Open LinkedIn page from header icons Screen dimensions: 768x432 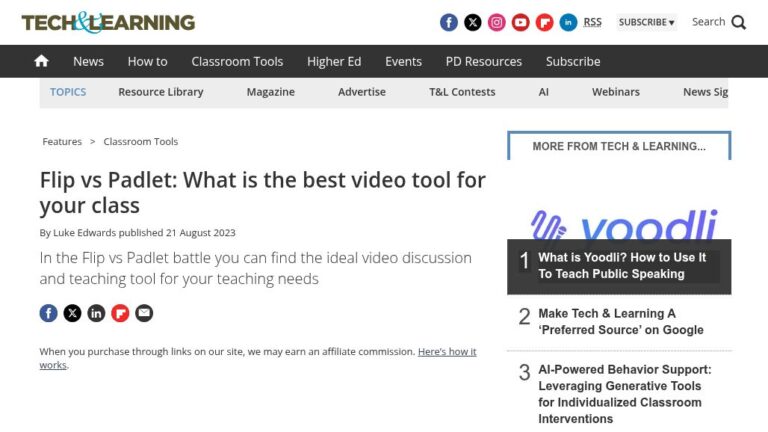[x=569, y=22]
